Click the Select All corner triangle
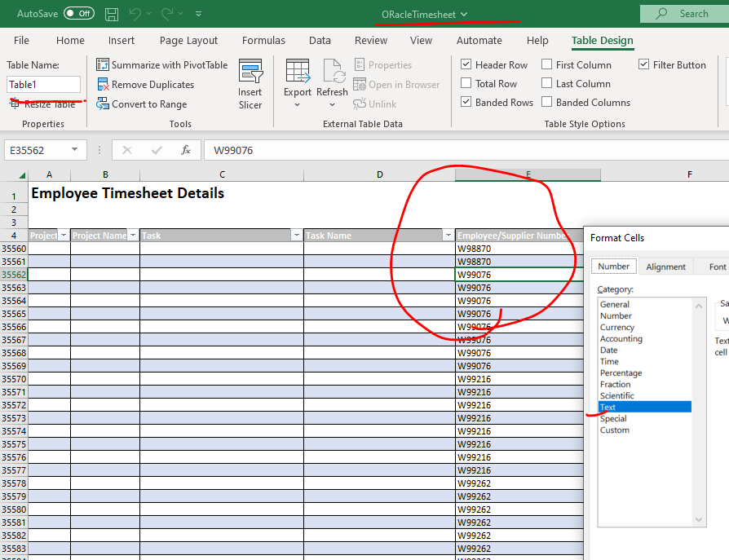The height and width of the screenshot is (560, 729). coord(21,174)
